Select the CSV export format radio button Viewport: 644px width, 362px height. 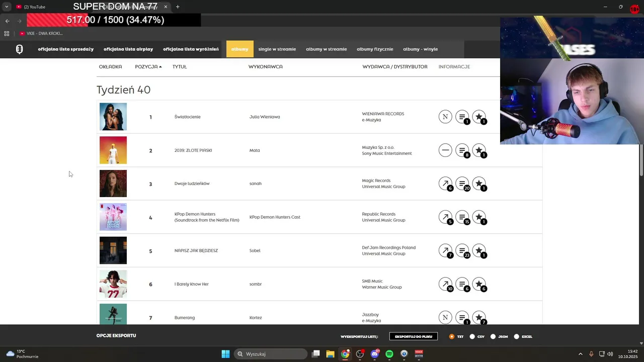pyautogui.click(x=472, y=336)
